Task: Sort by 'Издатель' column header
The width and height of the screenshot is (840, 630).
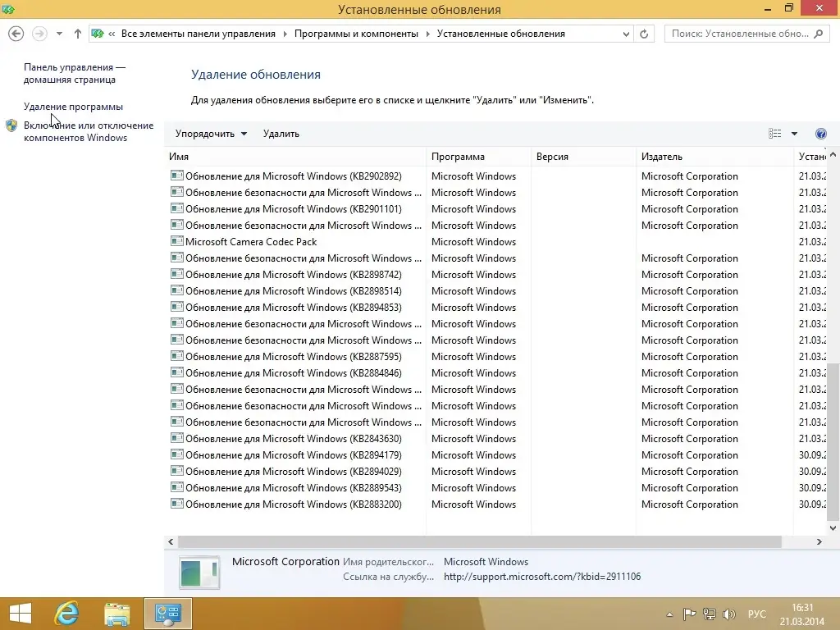Action: (x=714, y=157)
